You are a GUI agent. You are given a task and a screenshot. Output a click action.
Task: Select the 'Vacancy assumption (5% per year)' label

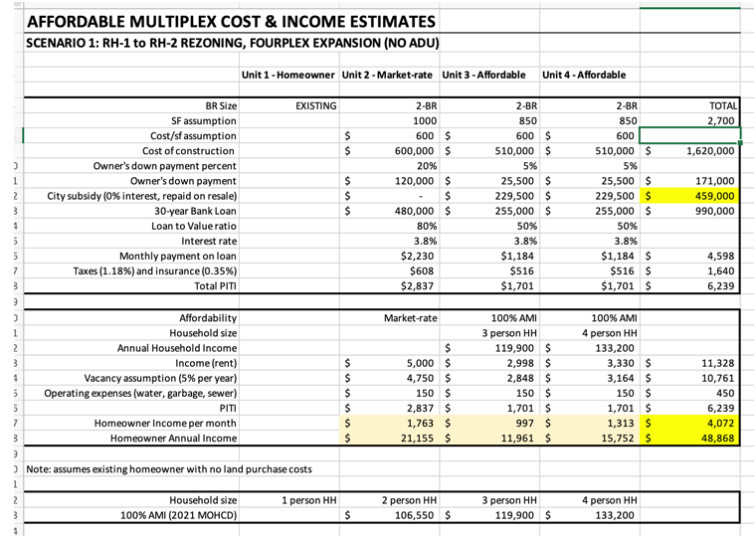coord(160,378)
